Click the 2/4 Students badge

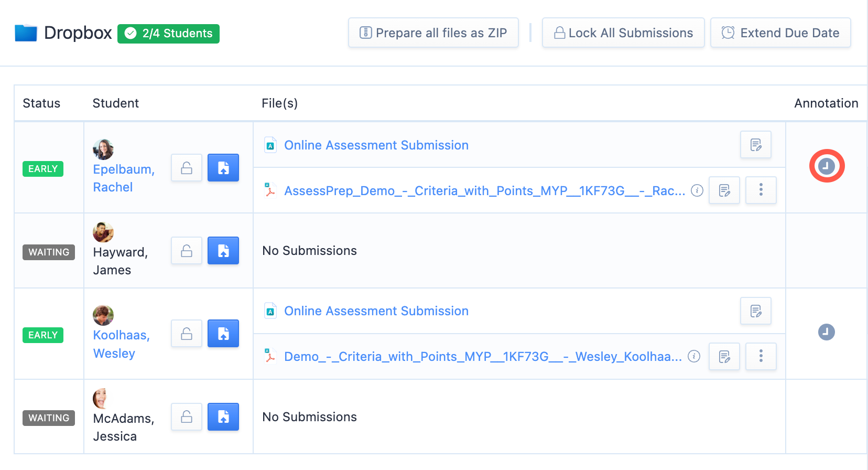point(168,34)
